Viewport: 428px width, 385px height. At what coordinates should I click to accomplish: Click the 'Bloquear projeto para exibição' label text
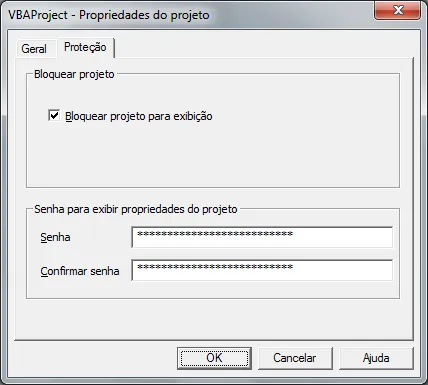139,116
